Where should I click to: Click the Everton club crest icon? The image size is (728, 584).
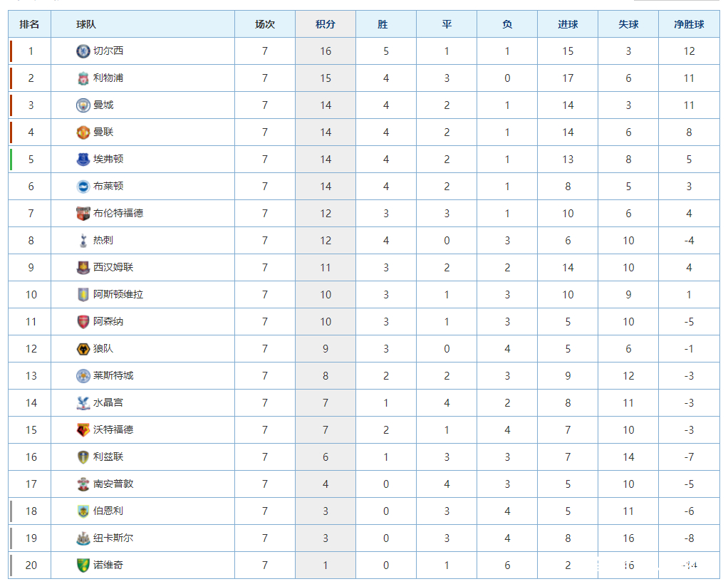point(83,160)
